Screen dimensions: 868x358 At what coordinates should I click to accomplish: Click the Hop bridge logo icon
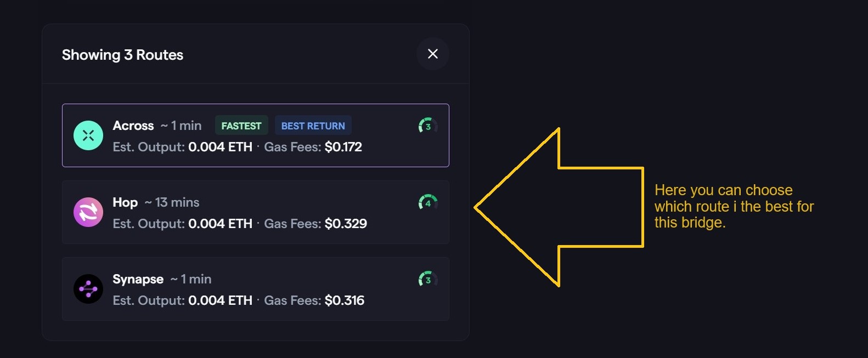(88, 212)
